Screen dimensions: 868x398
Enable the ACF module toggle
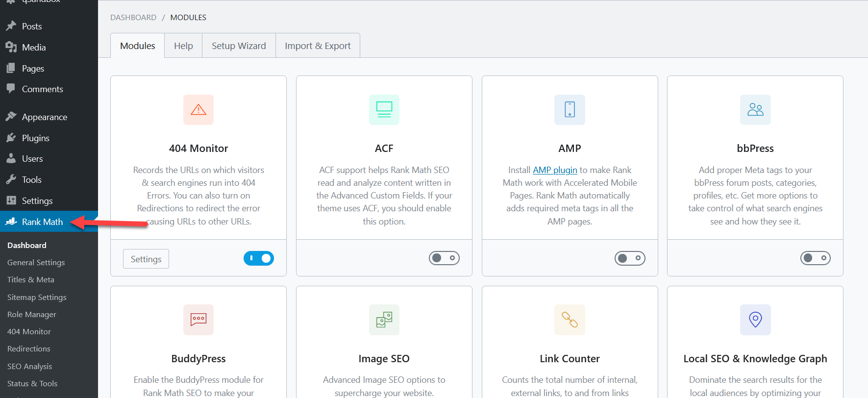click(x=444, y=258)
